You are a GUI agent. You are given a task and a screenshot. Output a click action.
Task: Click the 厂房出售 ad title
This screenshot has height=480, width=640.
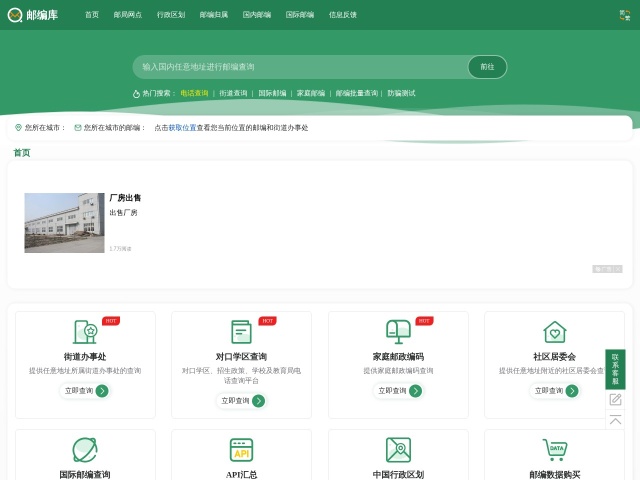click(125, 198)
